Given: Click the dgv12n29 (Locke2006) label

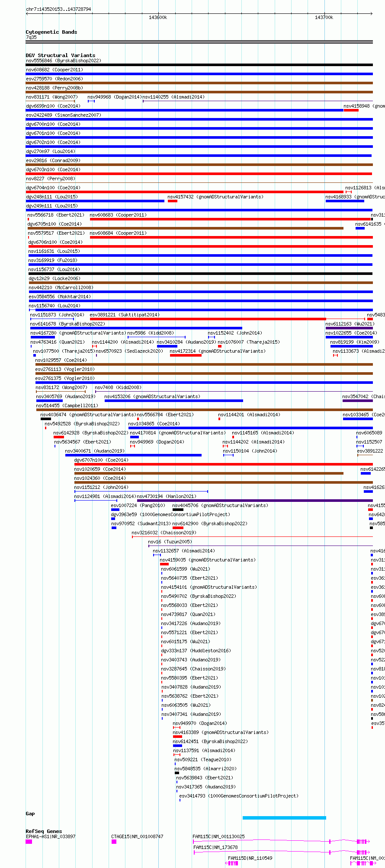Looking at the screenshot, I should click(55, 278).
